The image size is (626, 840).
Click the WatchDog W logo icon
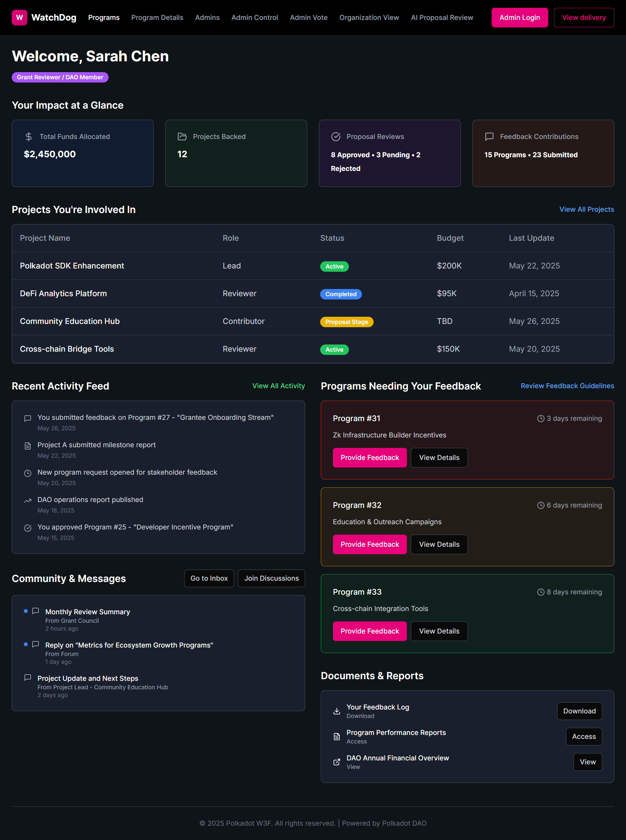(x=19, y=17)
